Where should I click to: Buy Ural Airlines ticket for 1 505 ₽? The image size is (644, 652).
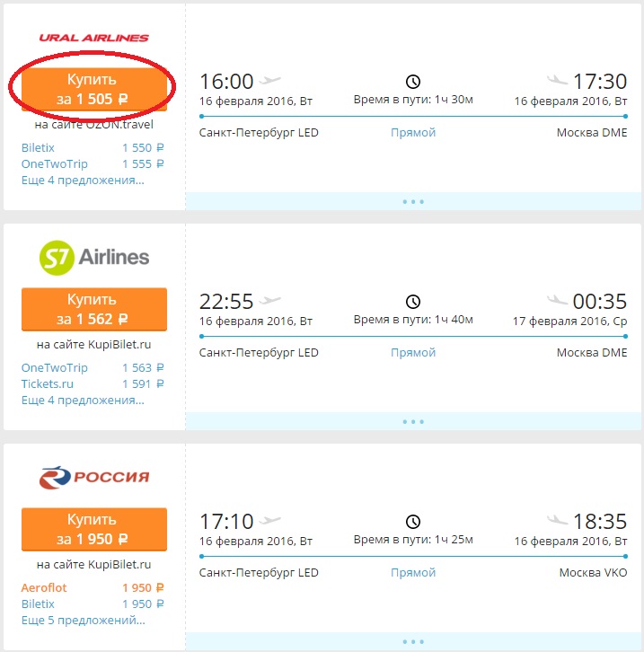(x=93, y=89)
